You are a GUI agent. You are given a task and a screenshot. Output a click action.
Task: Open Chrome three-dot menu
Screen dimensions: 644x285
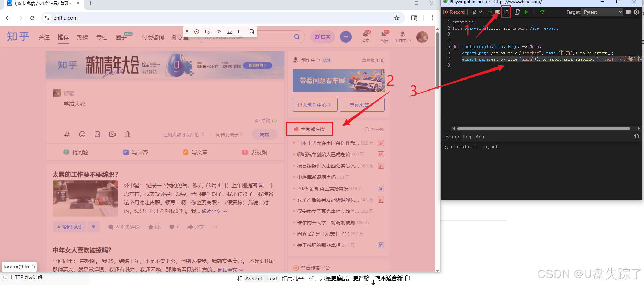click(433, 18)
